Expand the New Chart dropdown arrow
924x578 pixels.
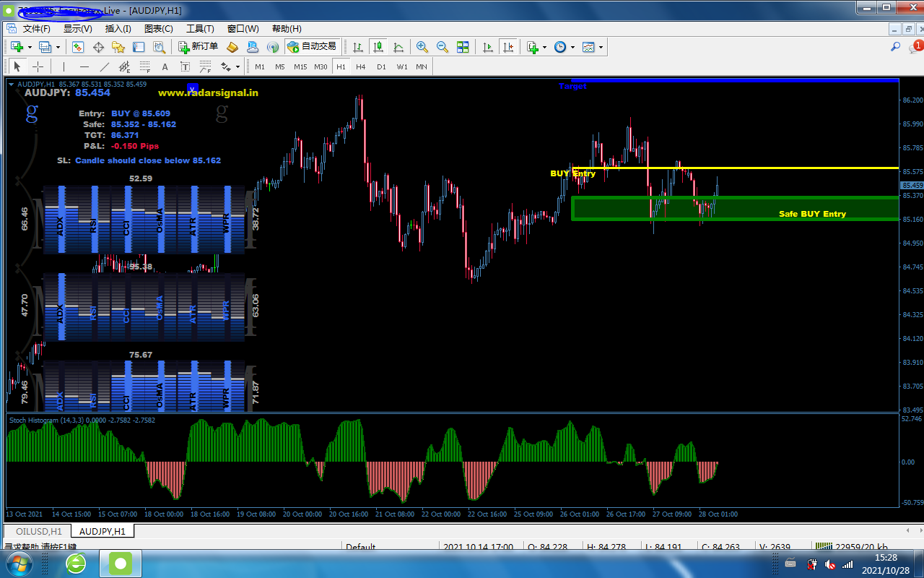tap(30, 47)
